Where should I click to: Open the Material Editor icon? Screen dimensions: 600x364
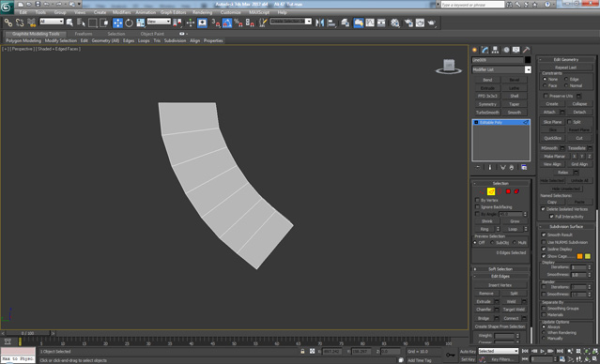coord(395,23)
